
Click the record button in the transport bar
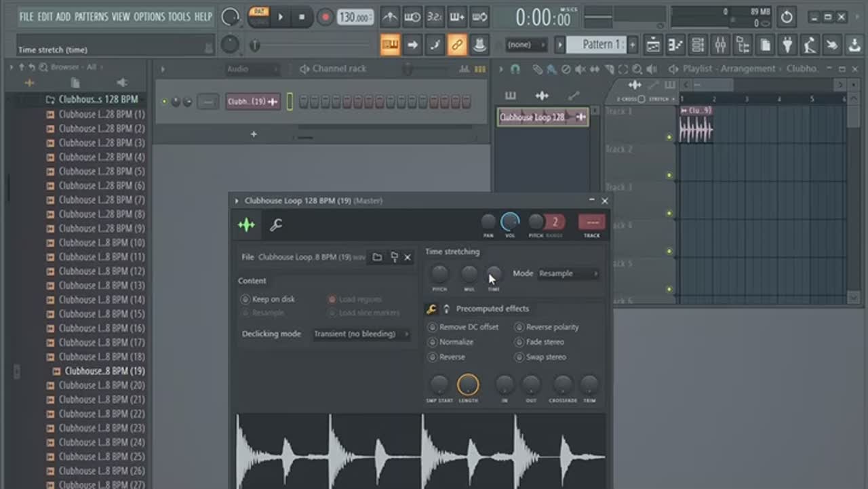tap(325, 17)
